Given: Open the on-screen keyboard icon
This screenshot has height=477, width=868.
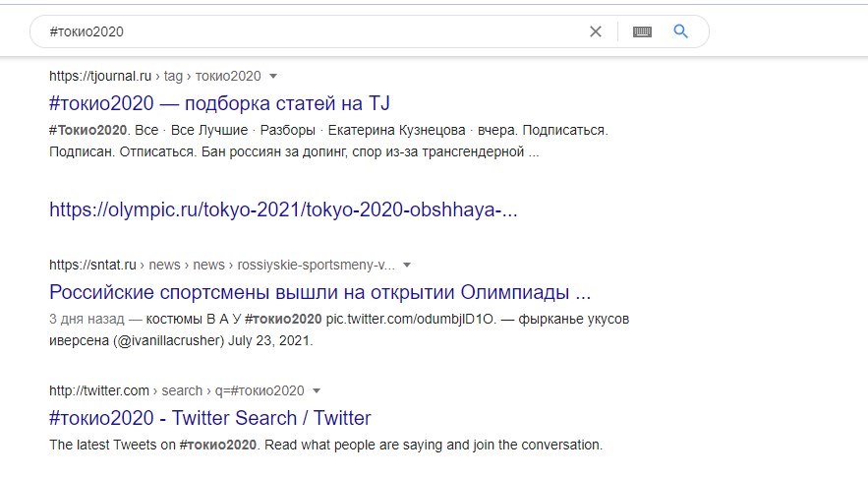Looking at the screenshot, I should [642, 32].
